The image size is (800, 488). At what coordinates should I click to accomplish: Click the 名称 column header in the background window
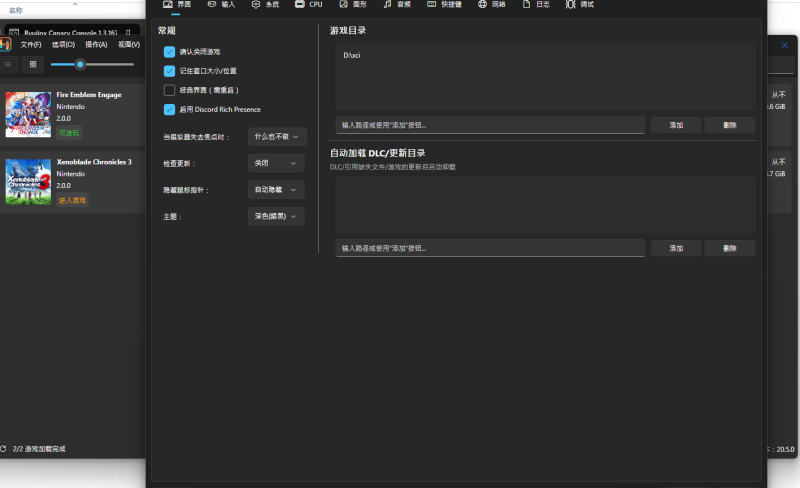[x=15, y=10]
